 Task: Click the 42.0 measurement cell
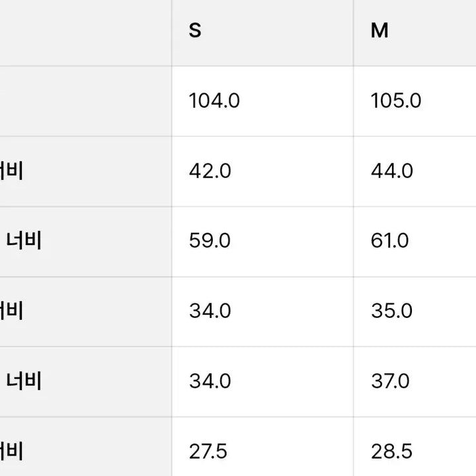click(210, 171)
